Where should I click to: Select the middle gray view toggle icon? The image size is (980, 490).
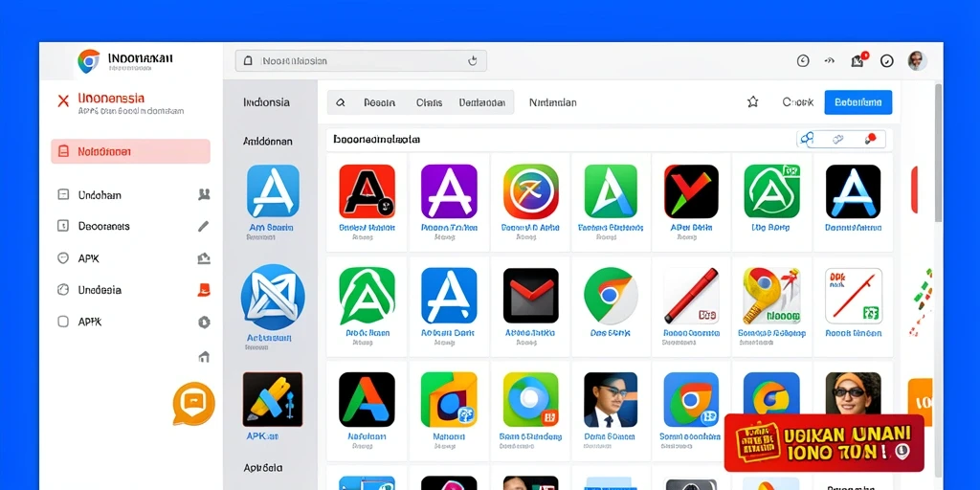[x=838, y=139]
